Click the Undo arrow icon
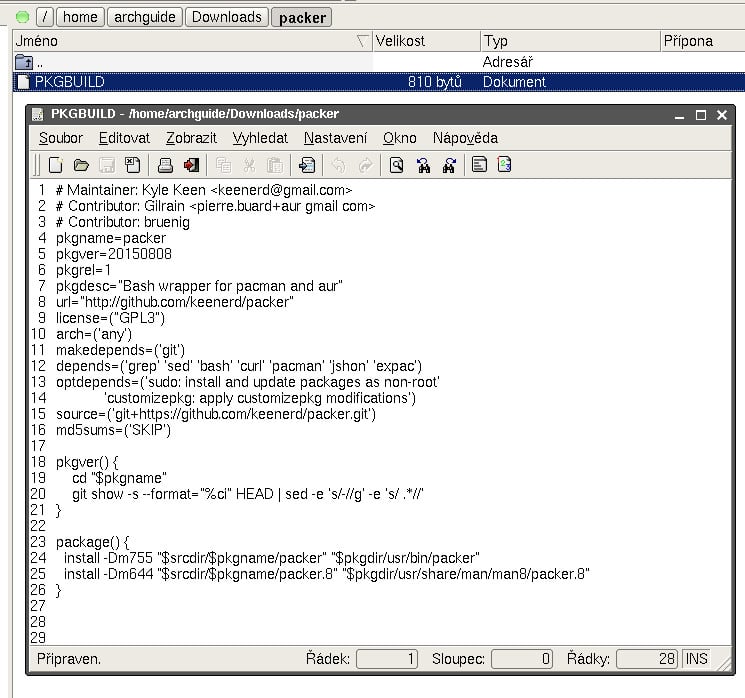745x698 pixels. click(338, 165)
